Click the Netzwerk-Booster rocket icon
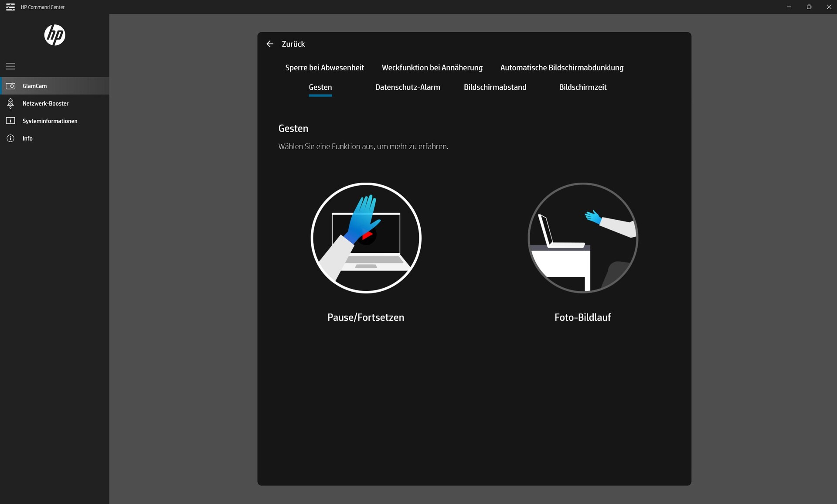Viewport: 837px width, 504px height. 10,103
